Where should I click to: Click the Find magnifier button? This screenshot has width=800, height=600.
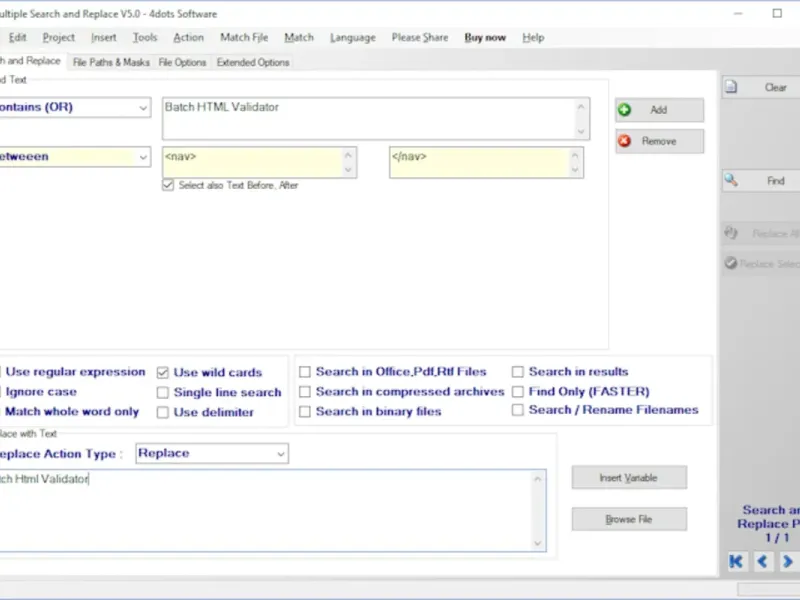760,181
